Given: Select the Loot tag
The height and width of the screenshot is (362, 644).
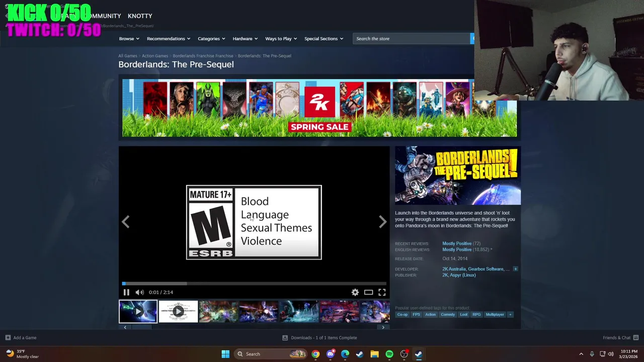Looking at the screenshot, I should (463, 315).
